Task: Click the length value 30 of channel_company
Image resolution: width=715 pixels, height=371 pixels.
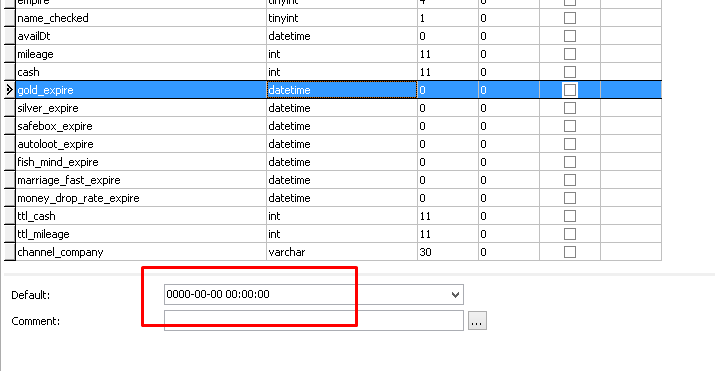Action: [x=425, y=252]
